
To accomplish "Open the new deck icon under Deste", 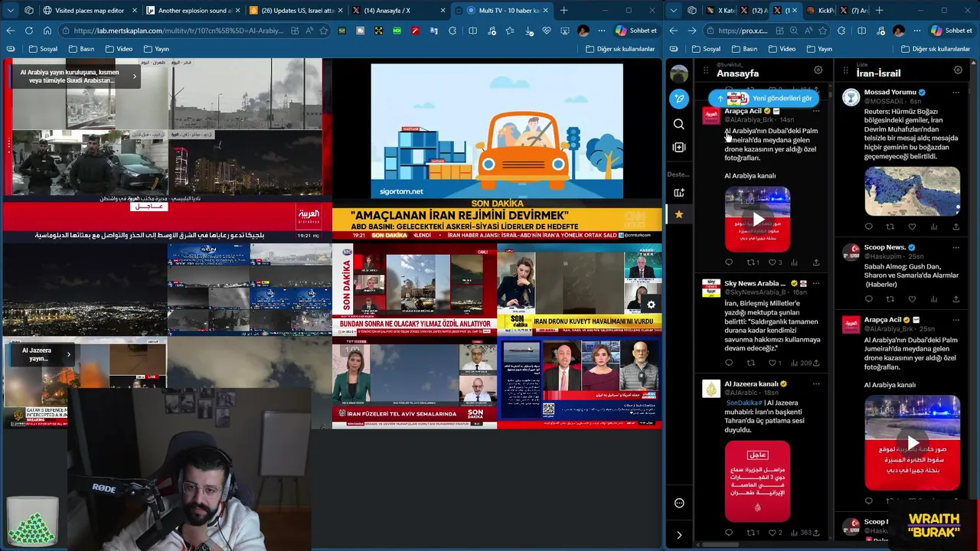I will pyautogui.click(x=679, y=193).
